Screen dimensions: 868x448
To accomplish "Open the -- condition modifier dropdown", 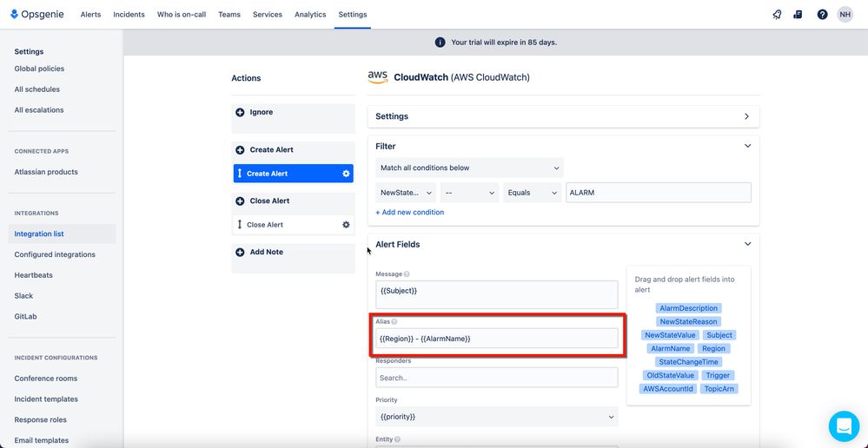I will [x=469, y=193].
